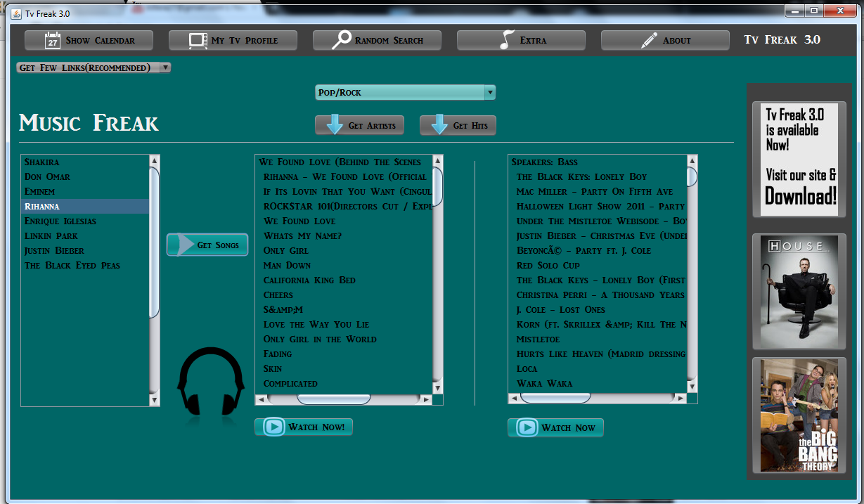This screenshot has width=864, height=504.
Task: Select Justin Bieber in the artists list
Action: point(85,250)
